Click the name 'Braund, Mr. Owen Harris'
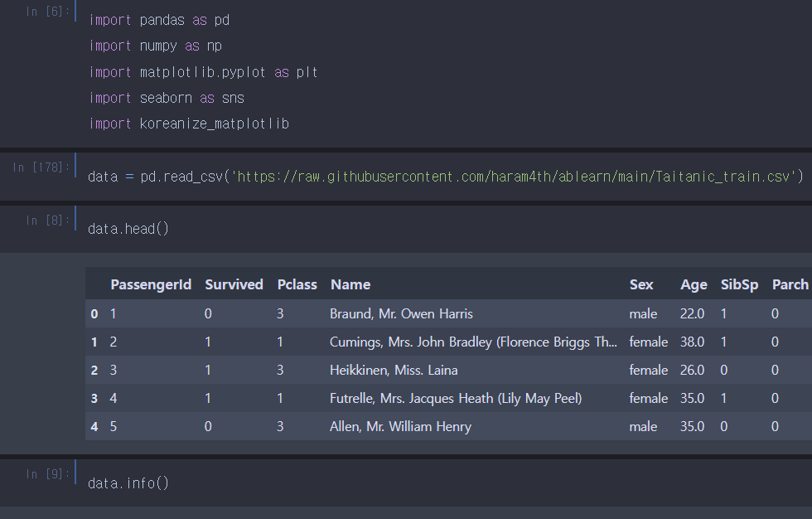 [401, 313]
